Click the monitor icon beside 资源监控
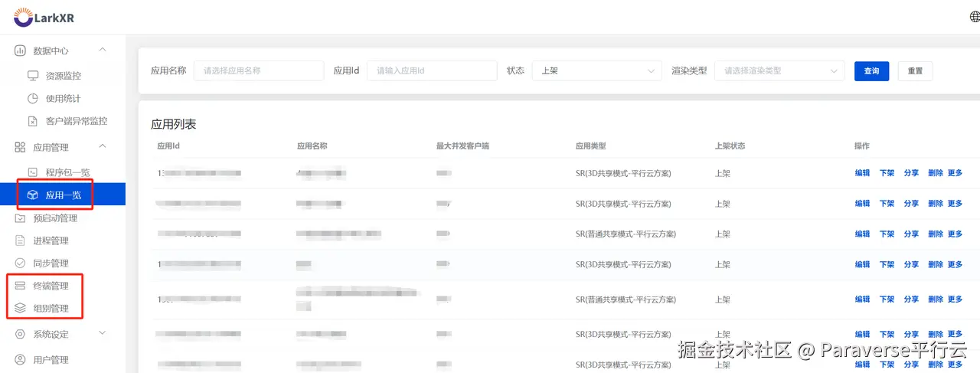Image resolution: width=980 pixels, height=373 pixels. (33, 76)
